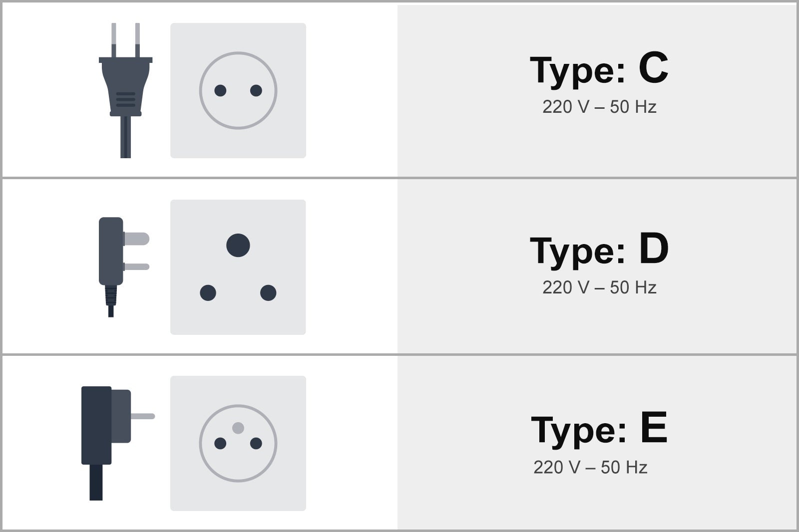Click the bottom-right hole of Type D socket
Viewport: 799px width, 532px height.
pyautogui.click(x=268, y=292)
